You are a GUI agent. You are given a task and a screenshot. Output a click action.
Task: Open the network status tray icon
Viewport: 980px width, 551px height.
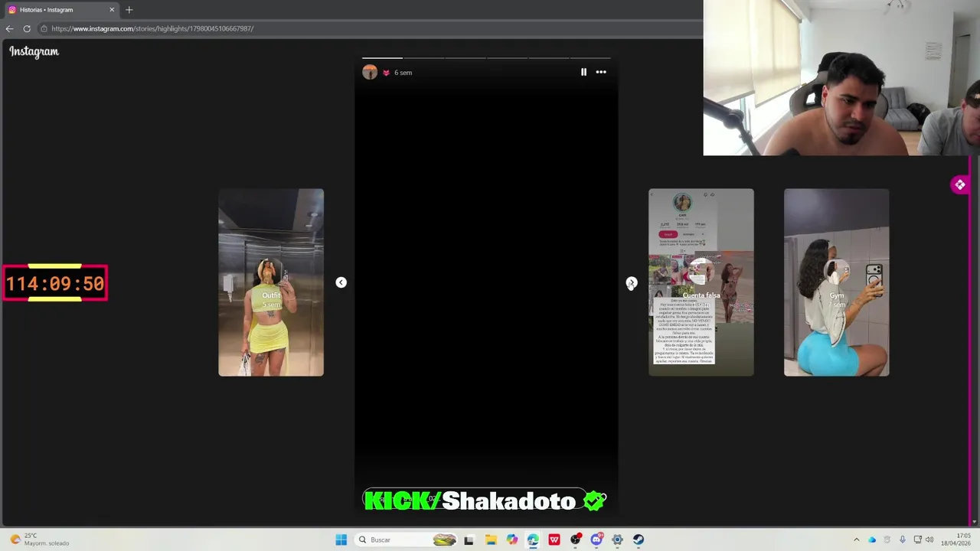pos(917,540)
